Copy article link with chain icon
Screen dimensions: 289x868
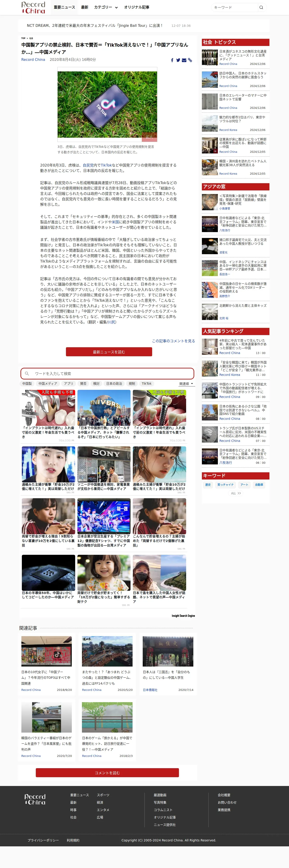tap(190, 60)
